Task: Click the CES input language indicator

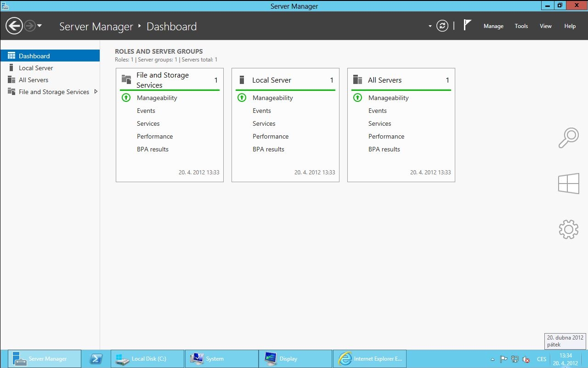Action: [x=542, y=359]
